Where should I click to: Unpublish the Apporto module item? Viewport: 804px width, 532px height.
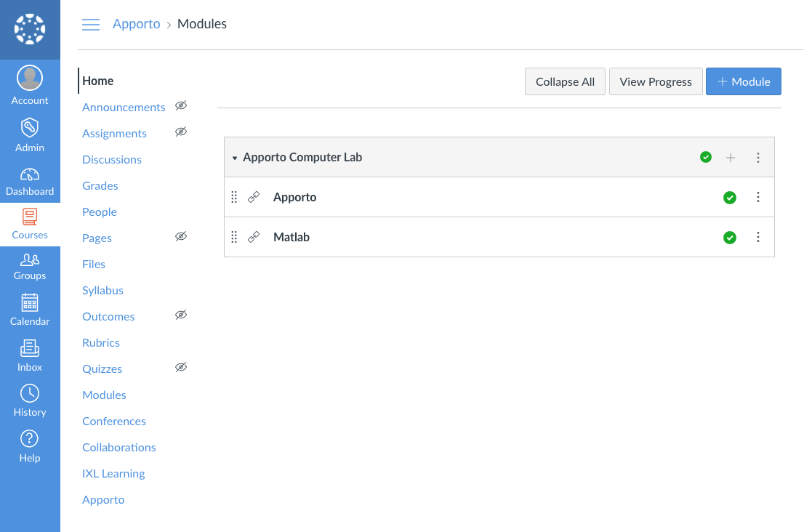pos(730,198)
